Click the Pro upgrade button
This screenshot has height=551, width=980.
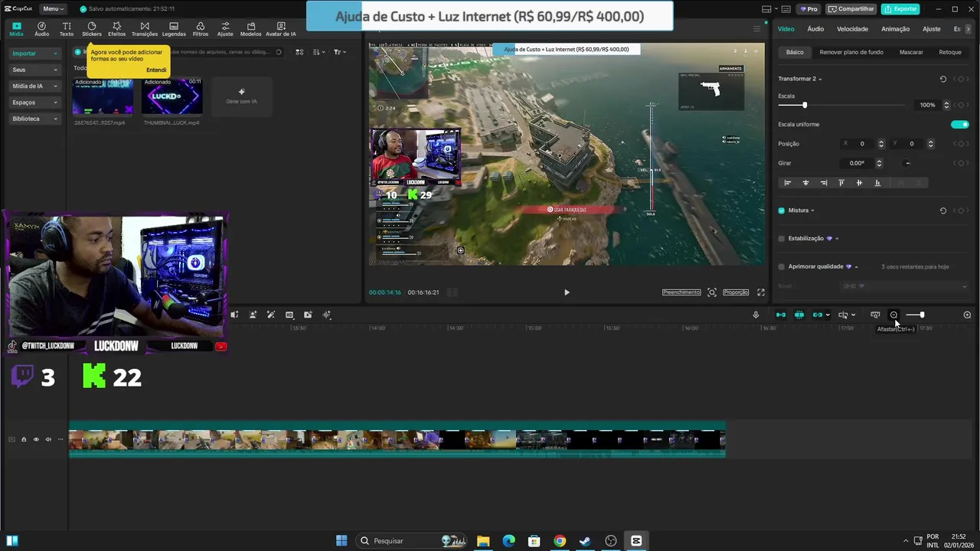(x=808, y=9)
